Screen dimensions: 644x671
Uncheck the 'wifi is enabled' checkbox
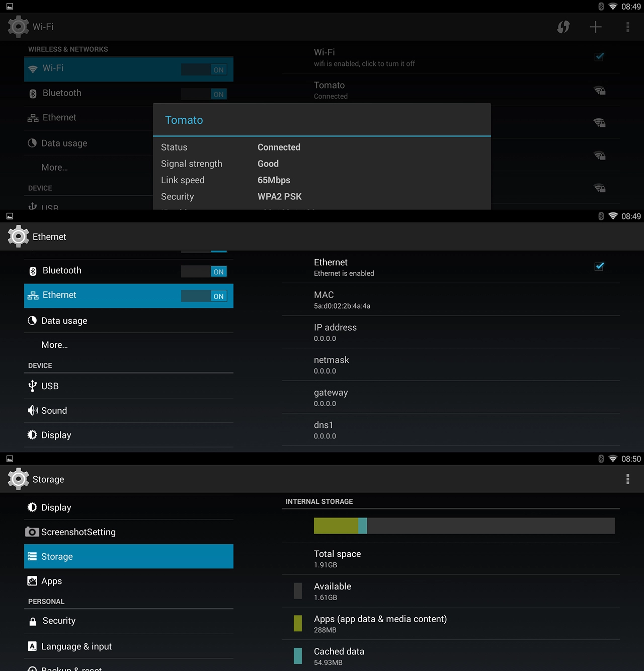point(599,56)
